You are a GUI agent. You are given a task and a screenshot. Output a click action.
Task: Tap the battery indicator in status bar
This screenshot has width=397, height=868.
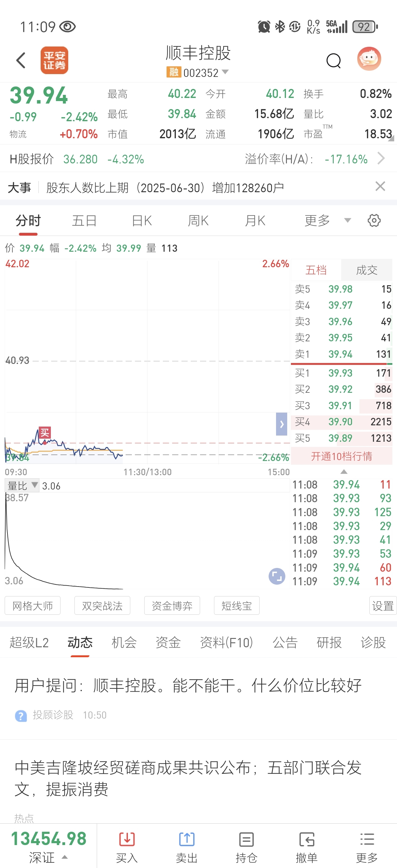tap(365, 27)
